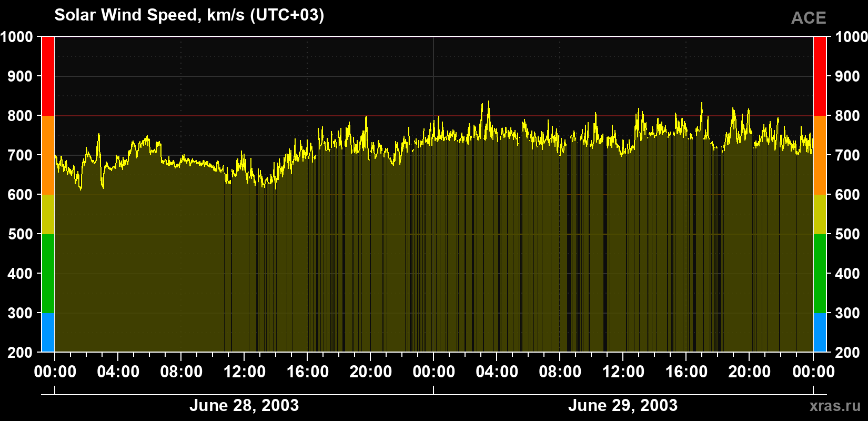Click the orange band of the right color scale

tap(820, 155)
